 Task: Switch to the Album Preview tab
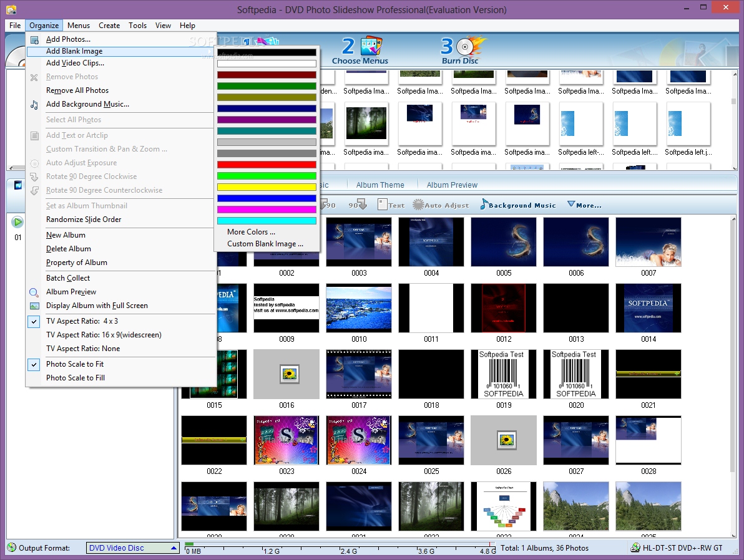[452, 185]
